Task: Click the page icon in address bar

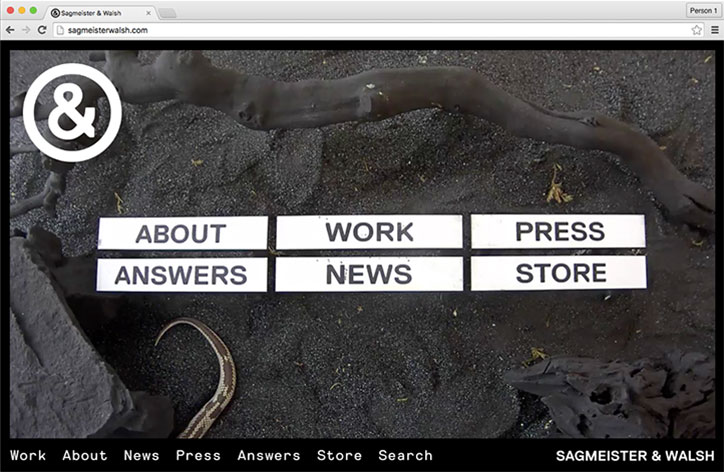Action: click(x=60, y=30)
